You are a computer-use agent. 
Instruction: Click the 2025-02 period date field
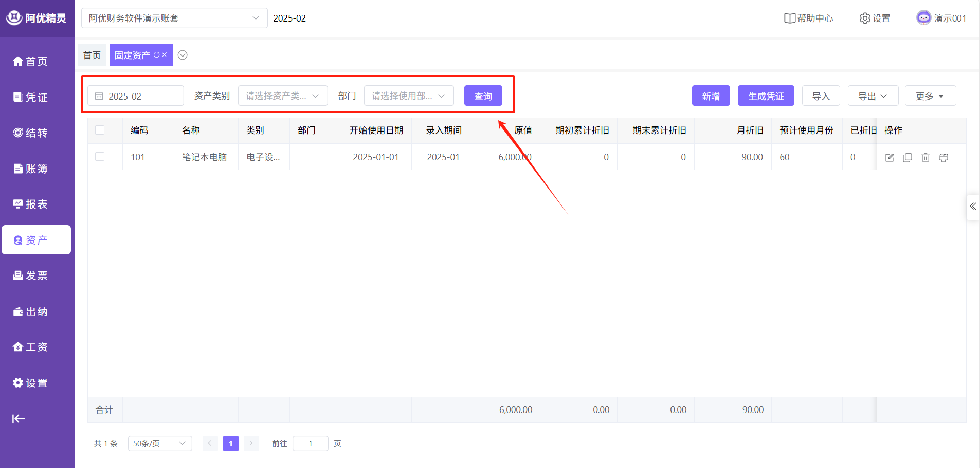136,96
